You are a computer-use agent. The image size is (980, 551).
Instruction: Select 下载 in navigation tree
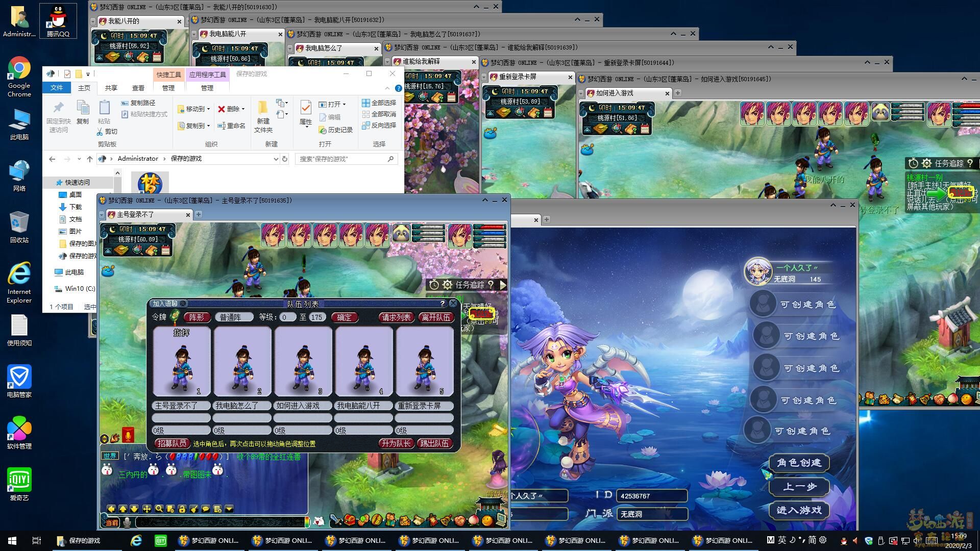pos(76,207)
